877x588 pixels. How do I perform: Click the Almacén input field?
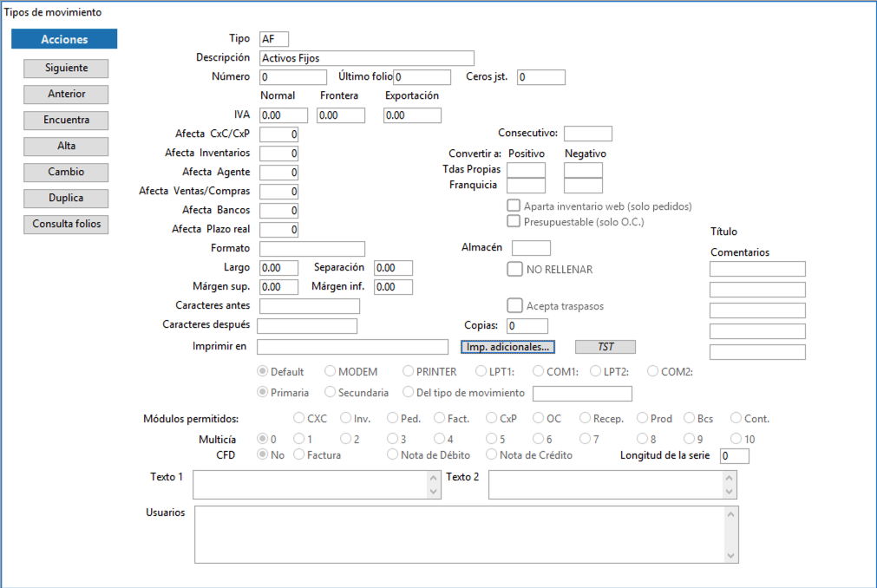click(x=532, y=248)
